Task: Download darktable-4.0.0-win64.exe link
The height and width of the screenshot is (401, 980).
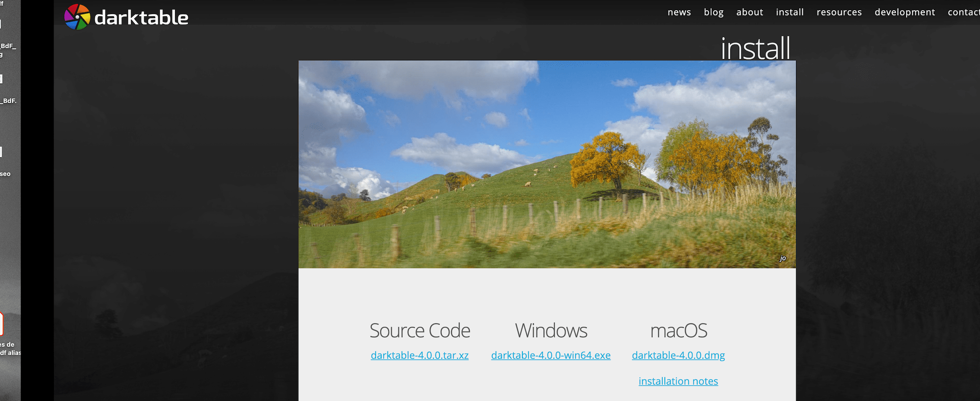Action: click(551, 355)
